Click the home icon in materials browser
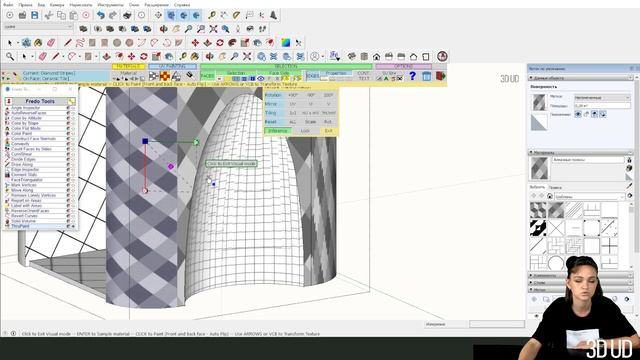 coord(550,196)
